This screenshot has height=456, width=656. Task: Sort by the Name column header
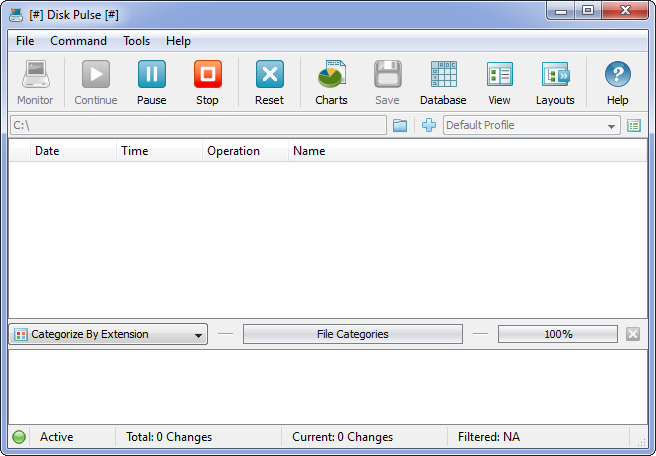coord(468,151)
